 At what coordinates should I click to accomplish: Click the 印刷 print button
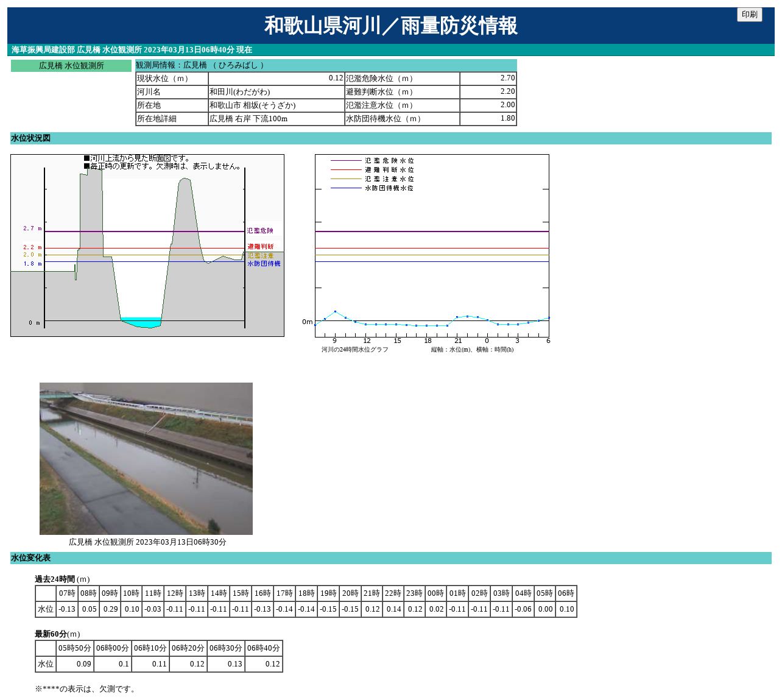point(749,15)
